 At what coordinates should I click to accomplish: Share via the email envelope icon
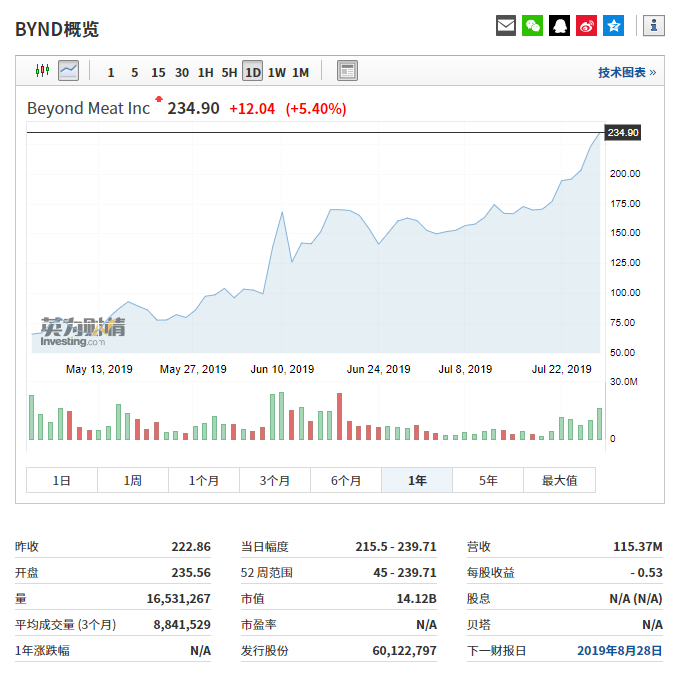pyautogui.click(x=505, y=26)
